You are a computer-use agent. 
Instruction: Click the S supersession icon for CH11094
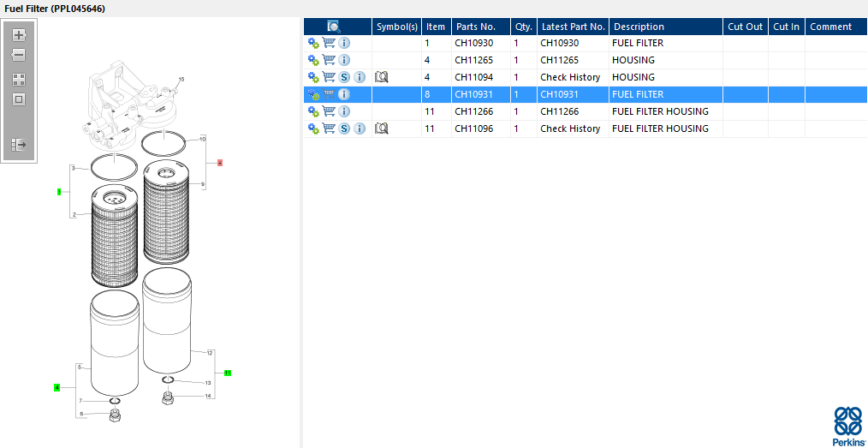point(344,77)
